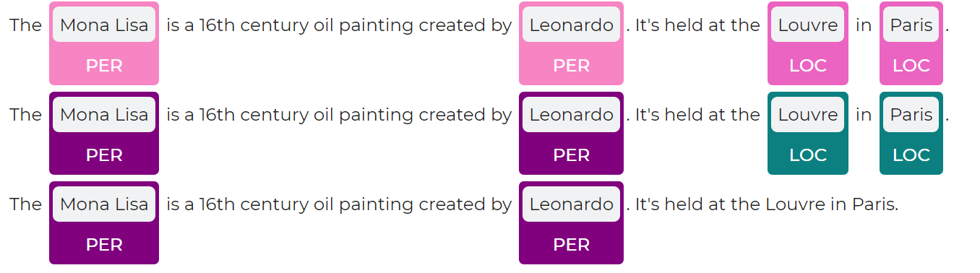Image resolution: width=980 pixels, height=273 pixels.
Task: Select the pink LOC label under Paris
Action: (911, 66)
